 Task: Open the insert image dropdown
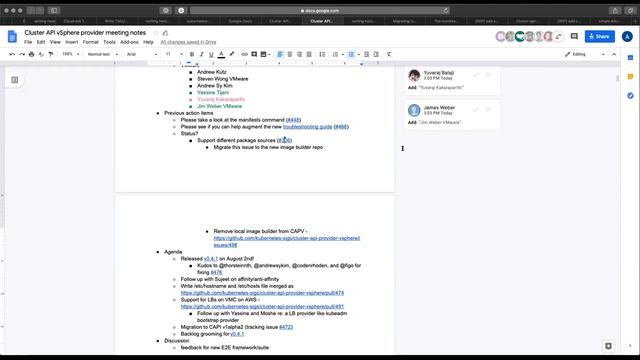pos(266,54)
